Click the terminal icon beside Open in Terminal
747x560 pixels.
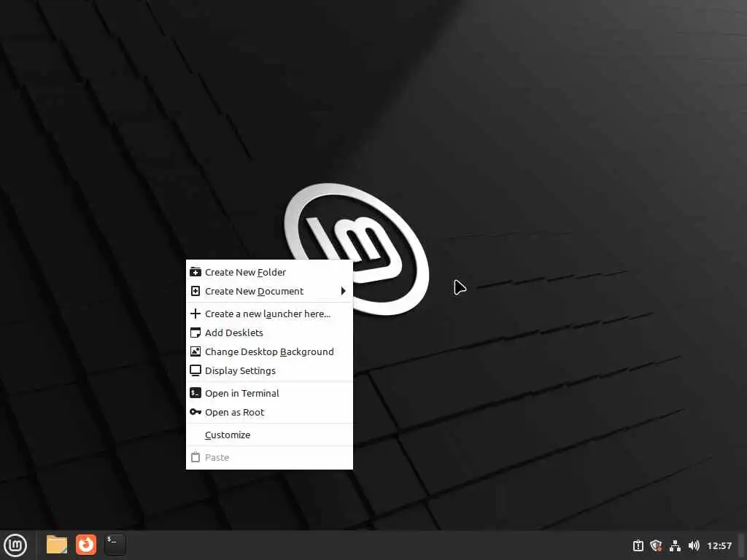(196, 393)
